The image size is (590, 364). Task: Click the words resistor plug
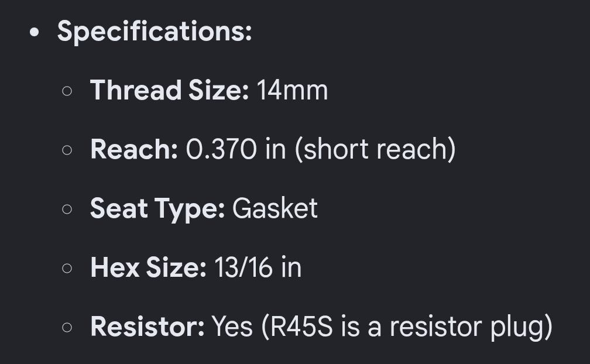[468, 327]
